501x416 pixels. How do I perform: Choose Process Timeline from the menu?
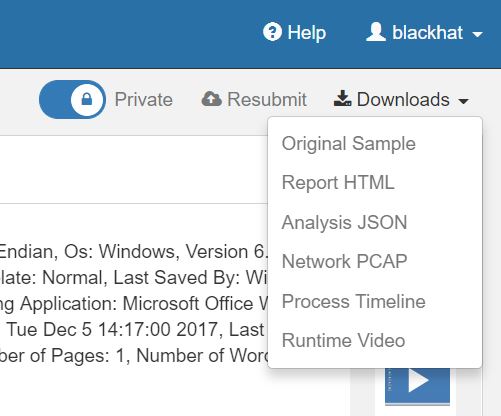[354, 301]
